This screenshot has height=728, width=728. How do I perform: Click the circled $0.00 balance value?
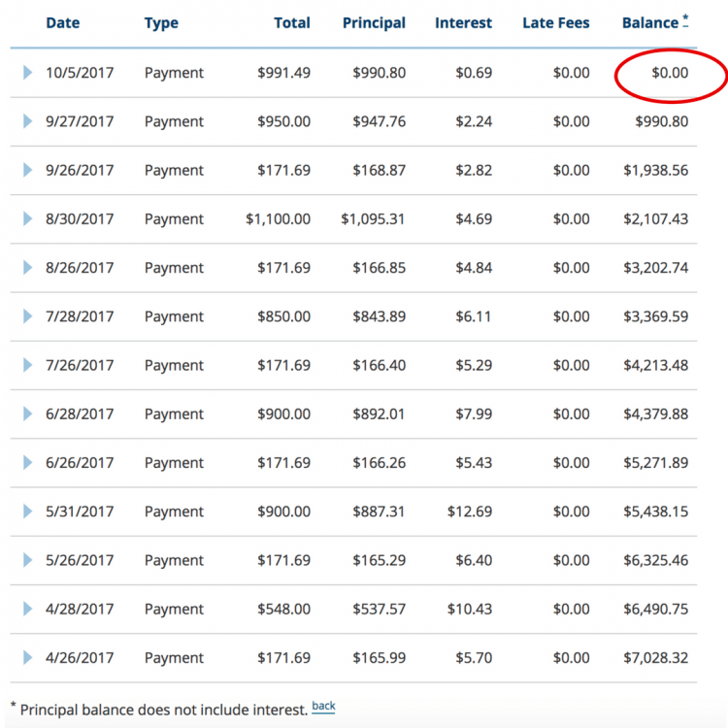(669, 73)
